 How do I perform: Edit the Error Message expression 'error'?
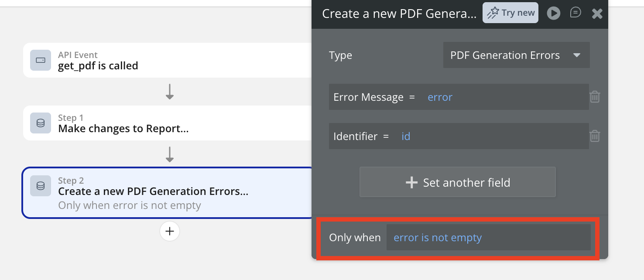click(x=440, y=97)
